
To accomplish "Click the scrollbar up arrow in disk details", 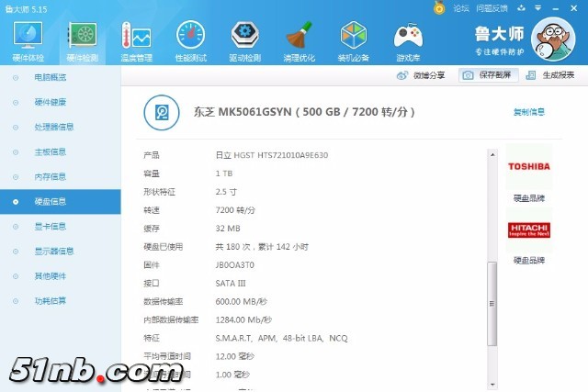I will coord(492,154).
